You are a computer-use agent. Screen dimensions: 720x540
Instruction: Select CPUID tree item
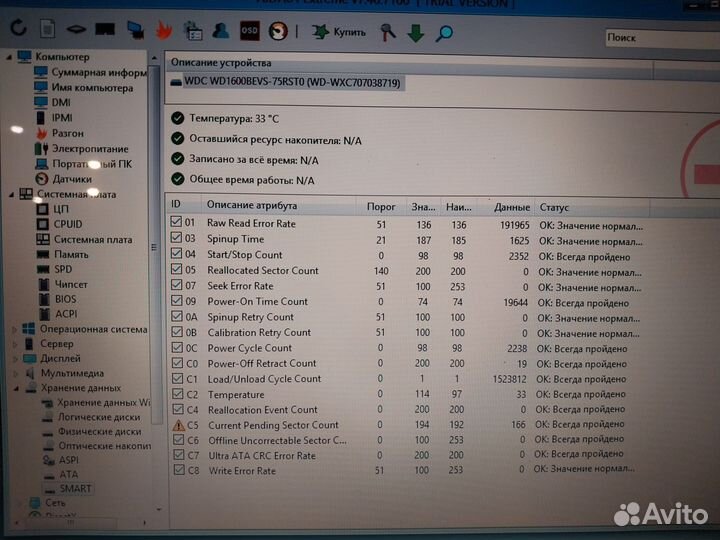click(x=60, y=224)
